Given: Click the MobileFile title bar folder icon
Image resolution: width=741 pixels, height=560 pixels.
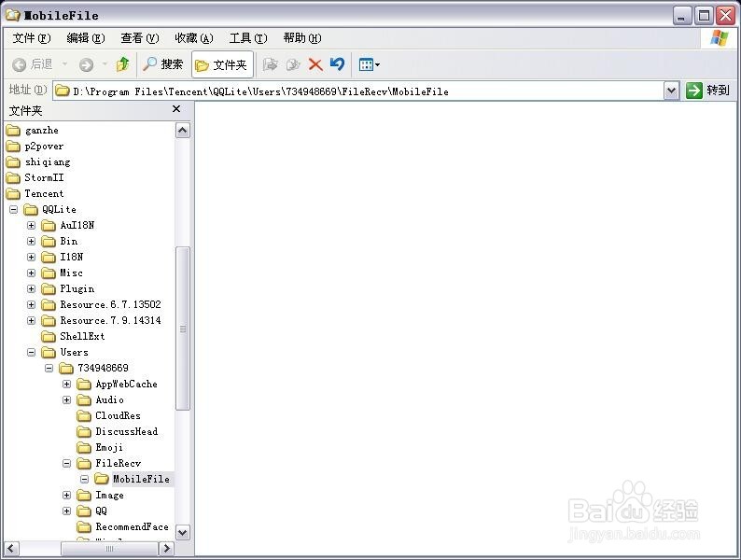Looking at the screenshot, I should [13, 16].
